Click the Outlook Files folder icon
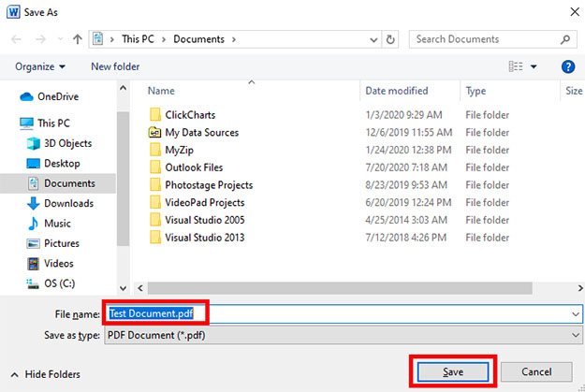This screenshot has height=392, width=585. click(155, 167)
